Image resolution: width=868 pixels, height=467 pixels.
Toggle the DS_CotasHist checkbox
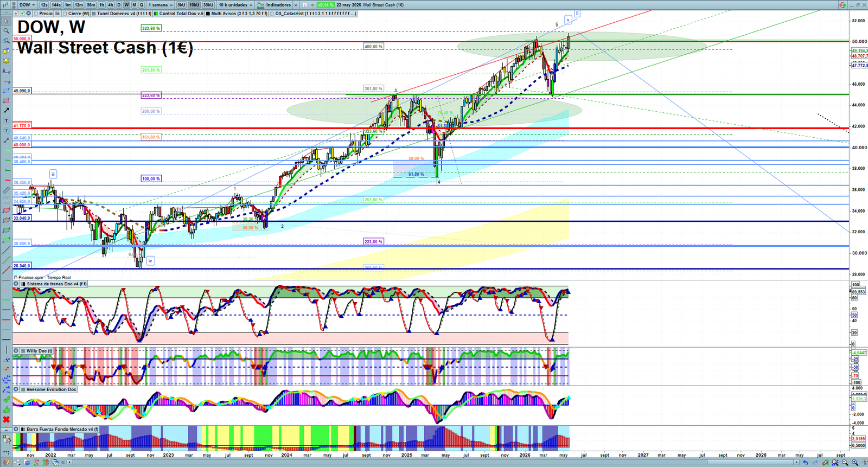(272, 14)
